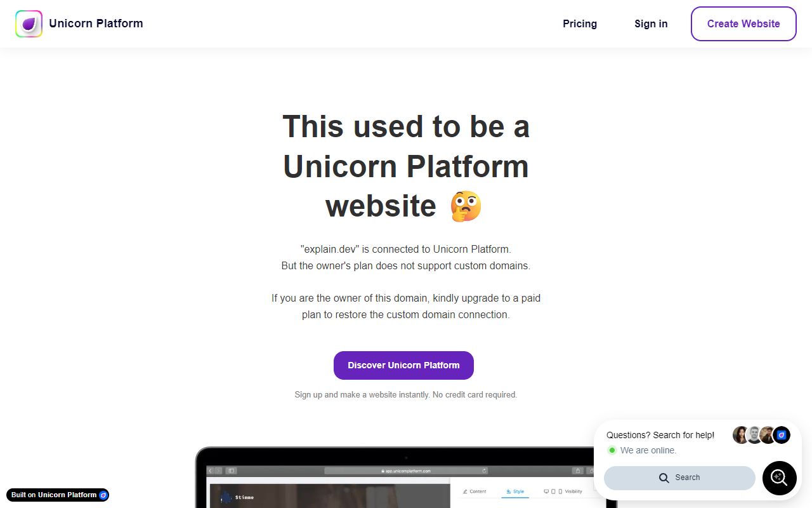Click the reload icon in the mockup address bar
The height and width of the screenshot is (508, 812).
[x=483, y=470]
